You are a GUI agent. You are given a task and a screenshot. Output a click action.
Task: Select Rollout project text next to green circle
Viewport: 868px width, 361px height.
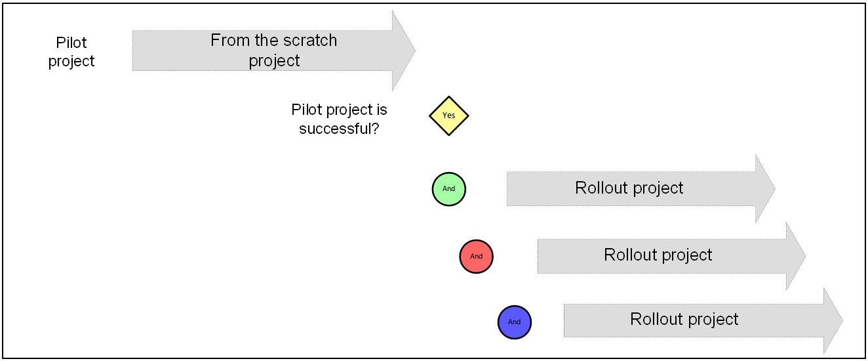629,188
